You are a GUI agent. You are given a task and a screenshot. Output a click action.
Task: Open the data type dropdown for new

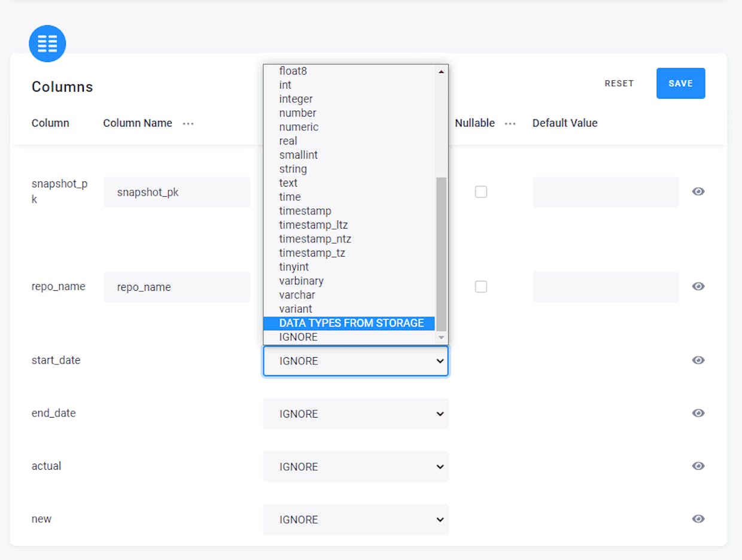(355, 519)
